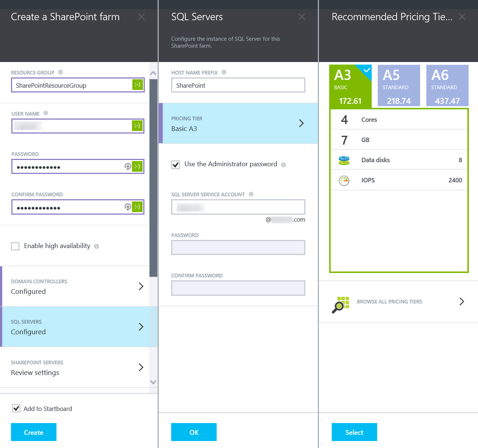Select the A3 Basic pricing tile
The width and height of the screenshot is (478, 448).
click(x=350, y=86)
